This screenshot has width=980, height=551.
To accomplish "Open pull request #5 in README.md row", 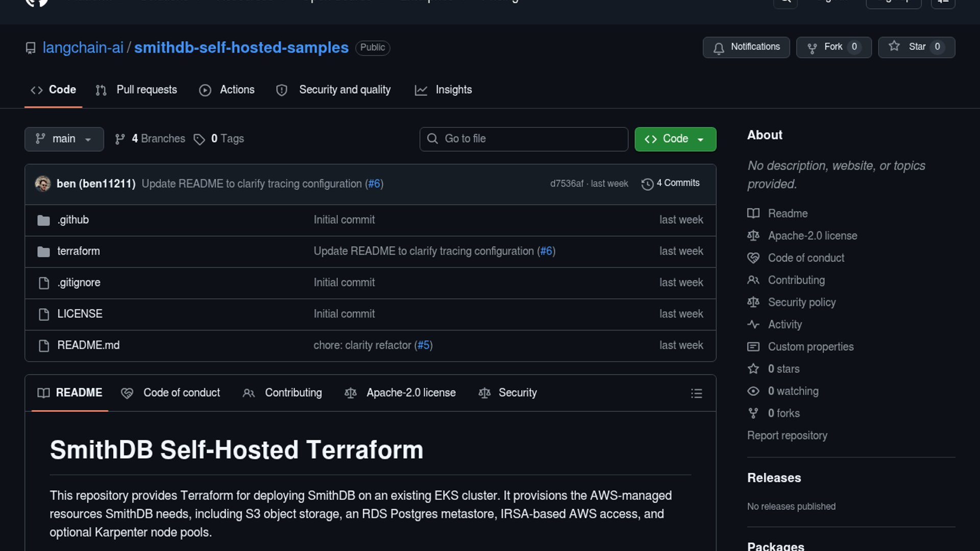I will coord(424,345).
